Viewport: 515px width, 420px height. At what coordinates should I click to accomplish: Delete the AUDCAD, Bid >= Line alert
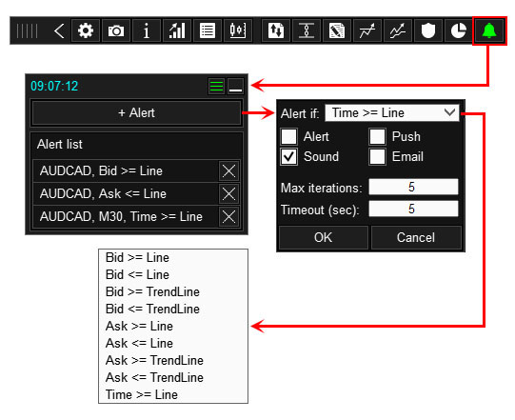coord(228,170)
